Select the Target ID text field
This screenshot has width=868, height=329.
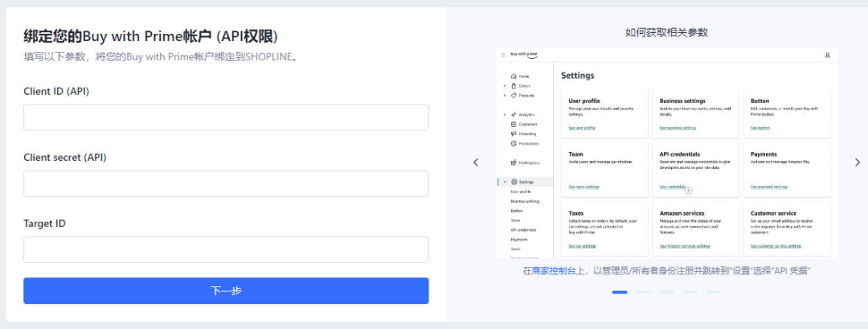click(226, 250)
